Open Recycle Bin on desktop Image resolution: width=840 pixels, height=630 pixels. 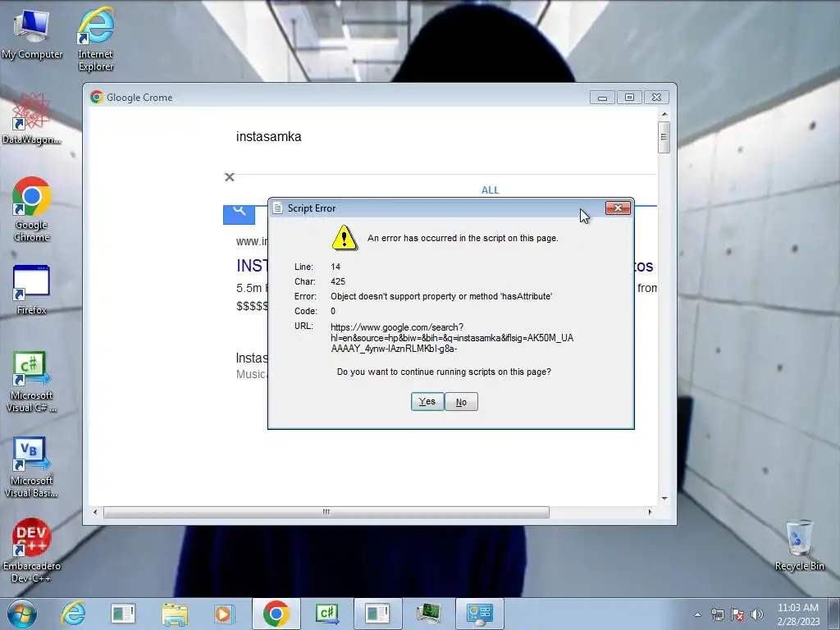coord(799,546)
